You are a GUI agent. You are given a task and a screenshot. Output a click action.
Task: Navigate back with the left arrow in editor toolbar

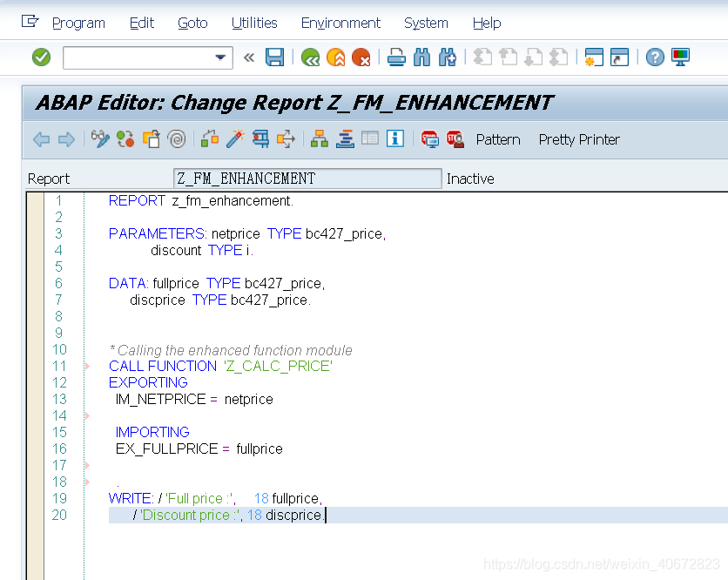(x=42, y=139)
